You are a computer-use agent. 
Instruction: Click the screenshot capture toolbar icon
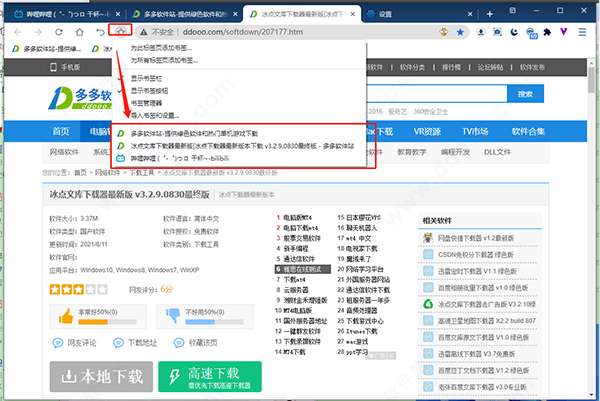(x=497, y=32)
